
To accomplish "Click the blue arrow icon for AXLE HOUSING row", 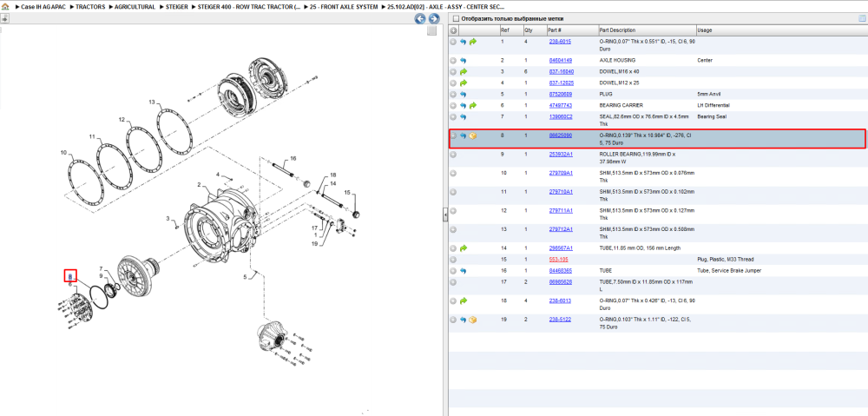I will pyautogui.click(x=463, y=61).
